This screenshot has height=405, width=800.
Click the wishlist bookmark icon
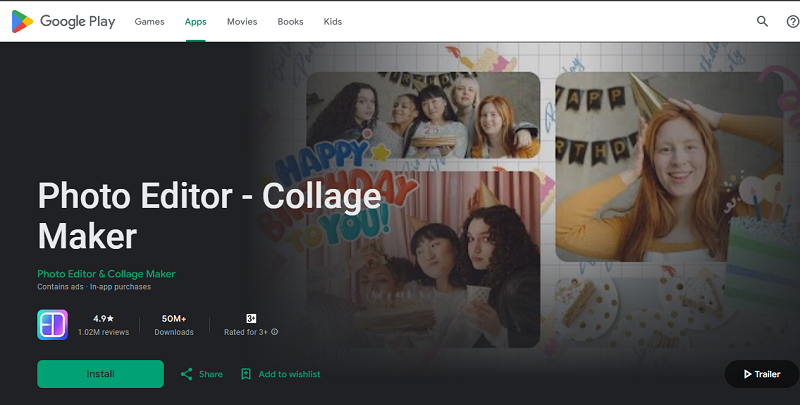point(246,374)
